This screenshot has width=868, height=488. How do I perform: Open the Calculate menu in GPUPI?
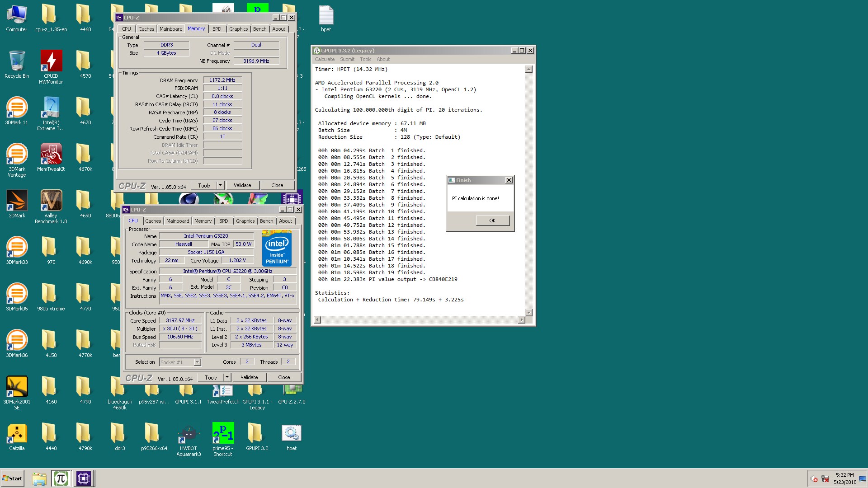[325, 59]
